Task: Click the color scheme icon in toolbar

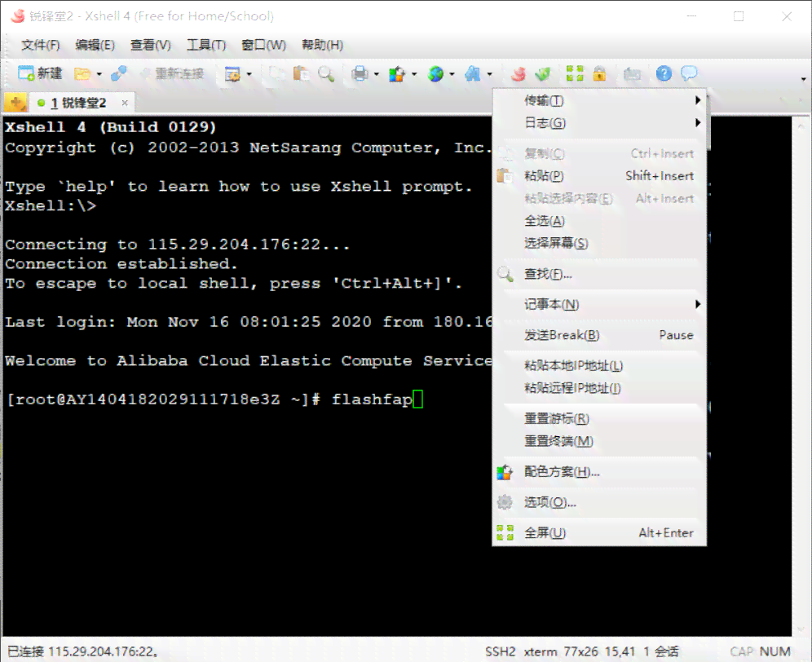Action: 397,74
